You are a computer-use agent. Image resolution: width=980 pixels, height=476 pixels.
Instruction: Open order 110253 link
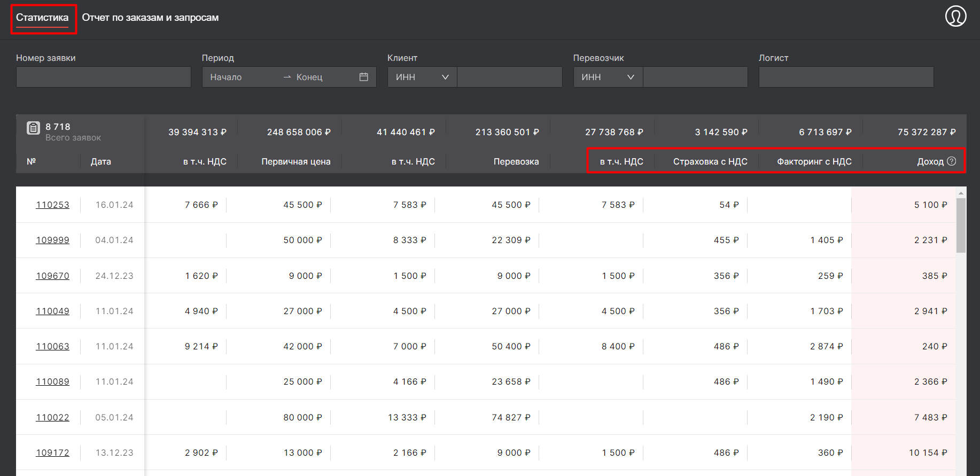(x=52, y=205)
